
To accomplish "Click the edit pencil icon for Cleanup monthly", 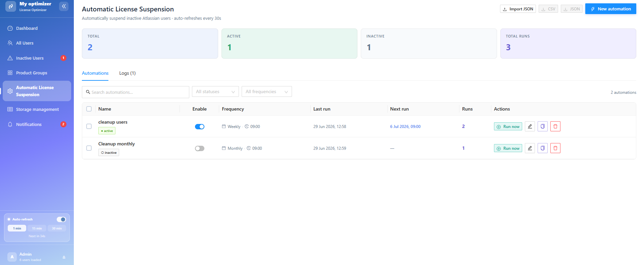I will (x=530, y=148).
